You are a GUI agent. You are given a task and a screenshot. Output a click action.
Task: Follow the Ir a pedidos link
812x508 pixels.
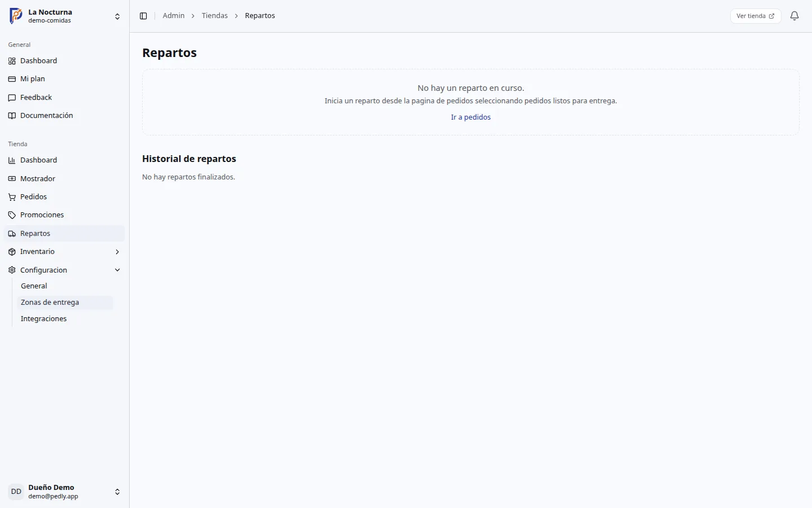(x=471, y=117)
